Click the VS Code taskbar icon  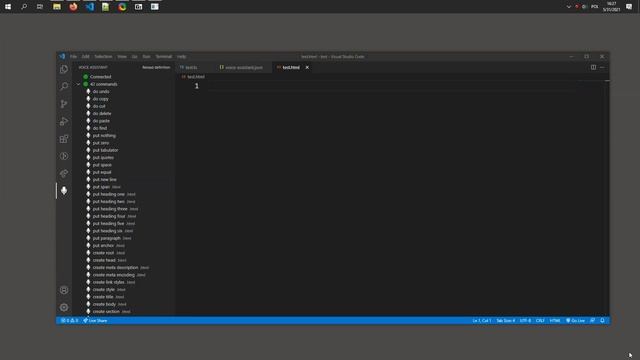tap(89, 7)
